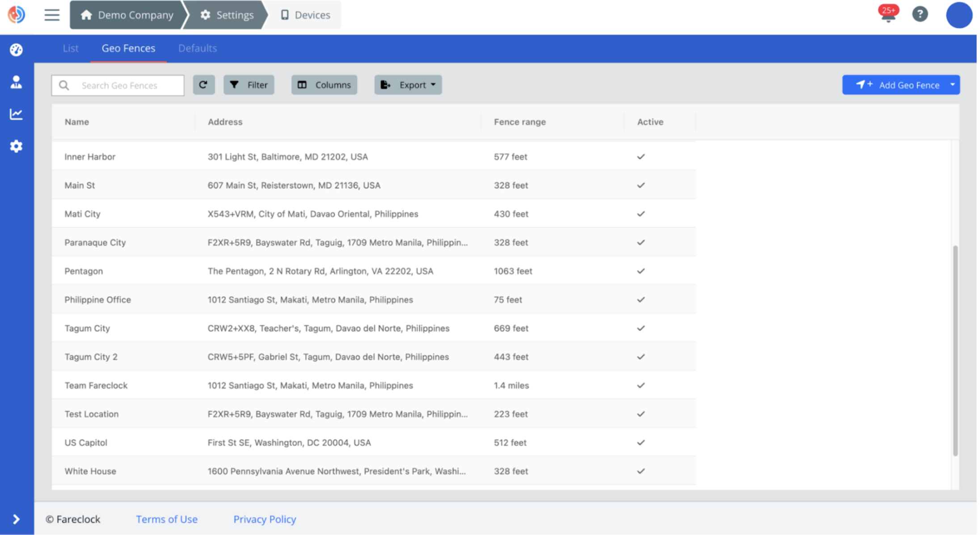Open the Reports chart sidebar icon
980x535 pixels.
[16, 114]
